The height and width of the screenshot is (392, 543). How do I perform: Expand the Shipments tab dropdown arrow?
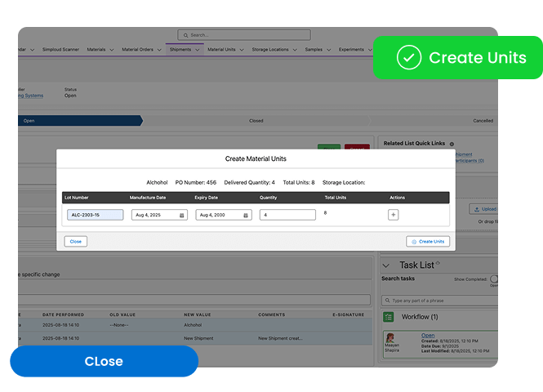click(198, 50)
